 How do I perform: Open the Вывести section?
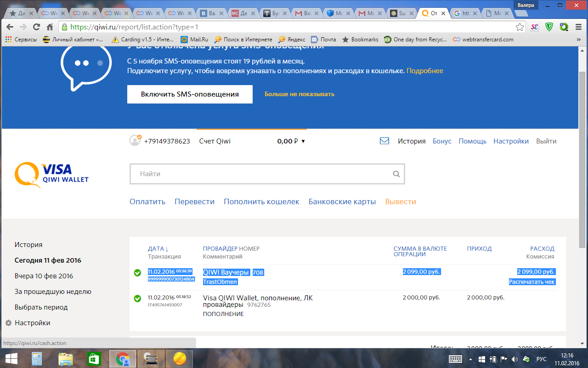(401, 201)
